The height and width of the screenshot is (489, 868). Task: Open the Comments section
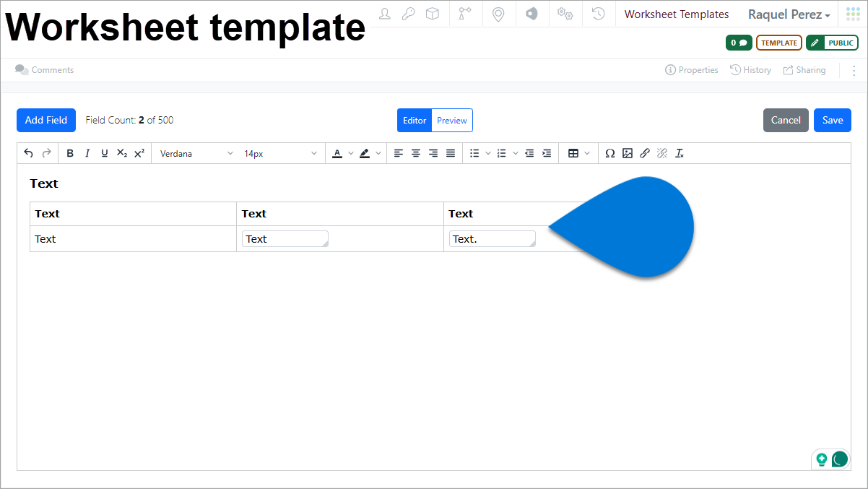[45, 70]
